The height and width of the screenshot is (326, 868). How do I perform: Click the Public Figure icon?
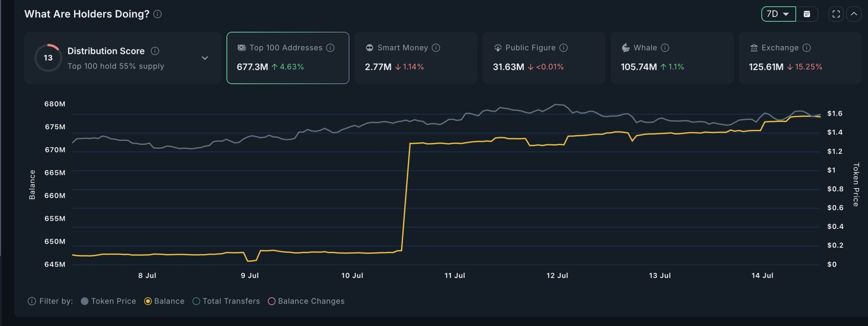tap(497, 47)
